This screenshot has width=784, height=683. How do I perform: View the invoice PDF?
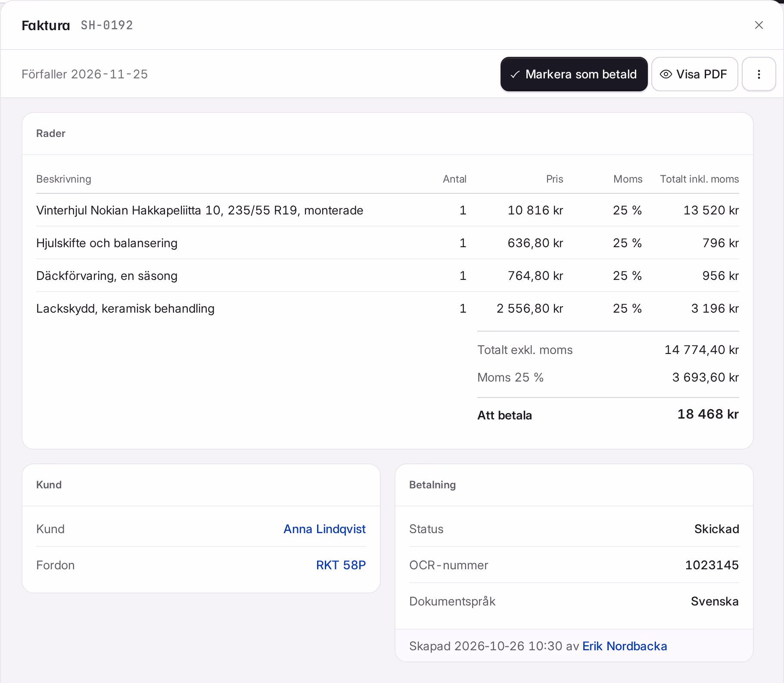pyautogui.click(x=694, y=74)
